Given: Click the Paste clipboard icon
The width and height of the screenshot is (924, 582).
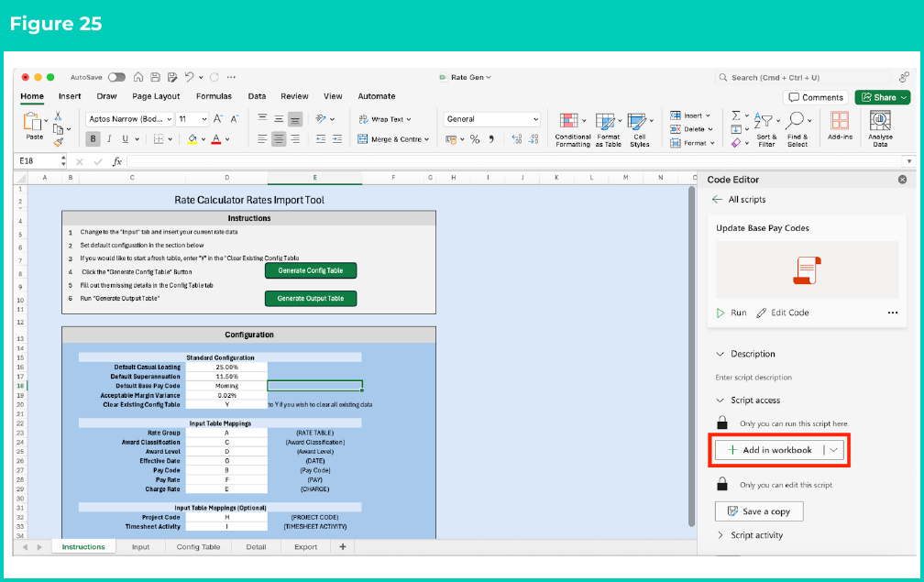Looking at the screenshot, I should (32, 121).
